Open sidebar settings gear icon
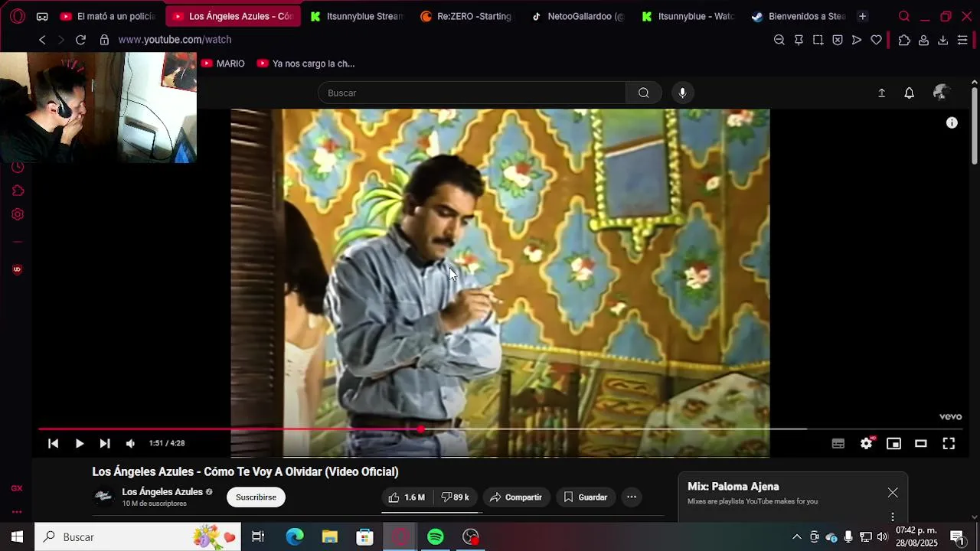Image resolution: width=980 pixels, height=551 pixels. (x=18, y=214)
